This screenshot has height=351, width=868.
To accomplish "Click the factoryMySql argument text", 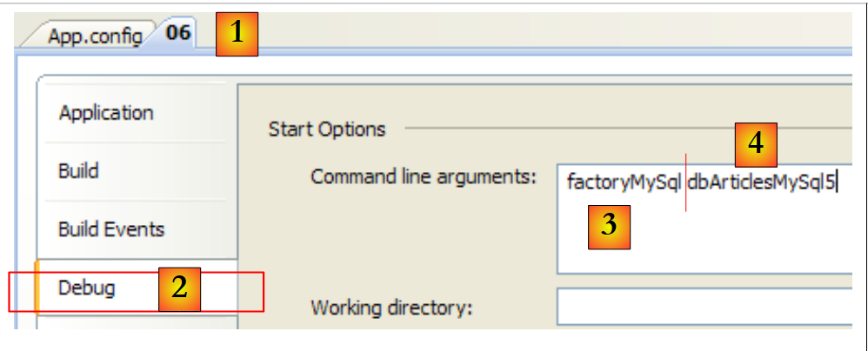I will click(623, 183).
